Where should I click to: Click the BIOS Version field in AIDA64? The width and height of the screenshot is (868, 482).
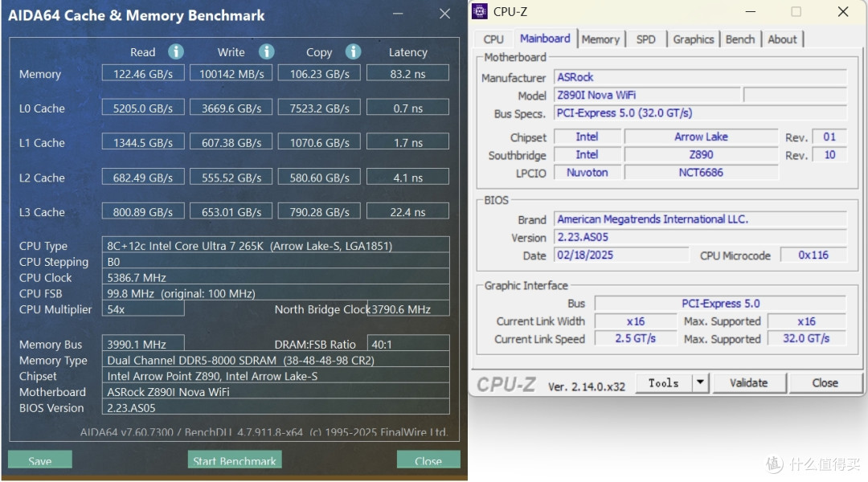click(276, 407)
